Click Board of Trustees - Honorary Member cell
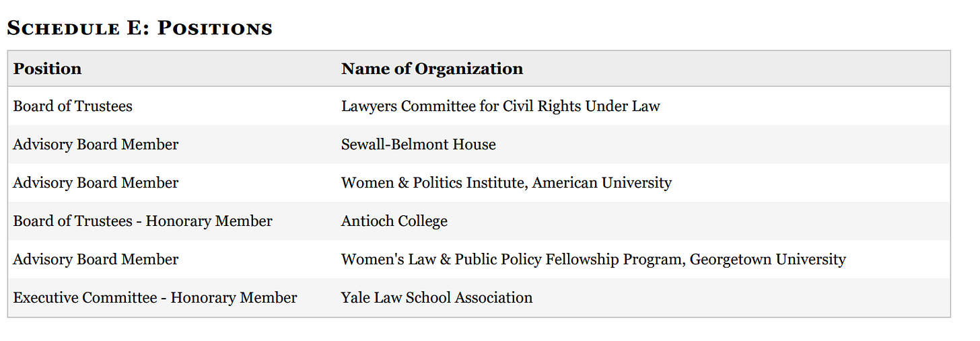980x341 pixels. pos(143,221)
